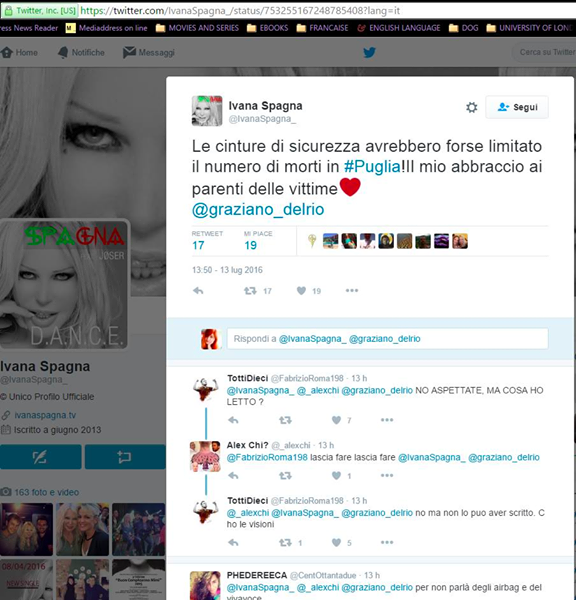Click the reply arrow under the main tweet

click(198, 291)
